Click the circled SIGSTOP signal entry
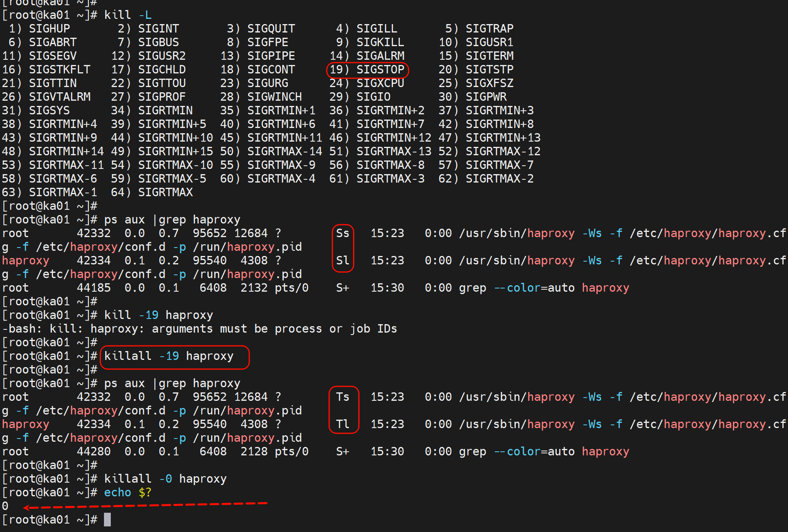The image size is (788, 532). click(x=368, y=69)
